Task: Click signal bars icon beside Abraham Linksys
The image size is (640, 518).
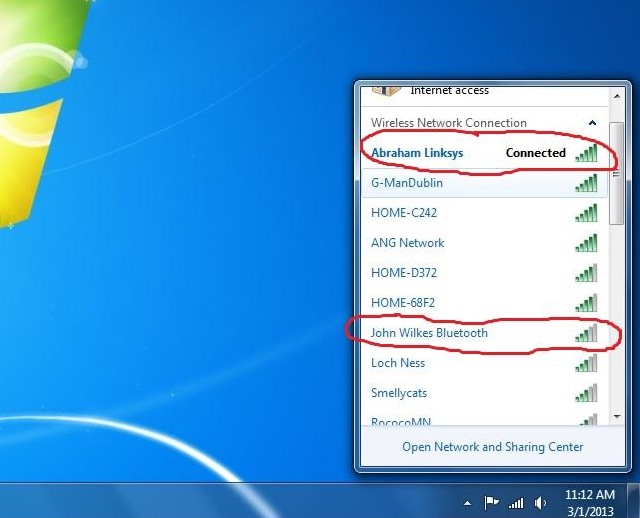Action: tap(586, 154)
